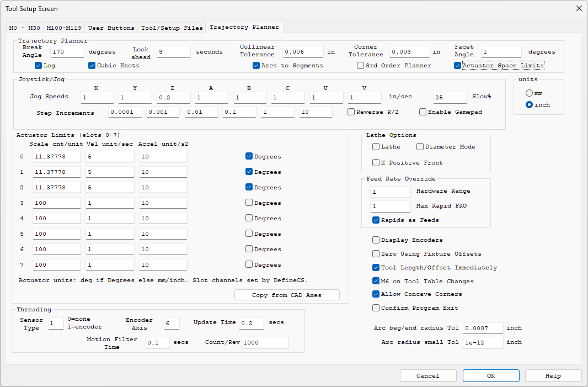This screenshot has width=588, height=387.
Task: Click the Look ahead seconds field
Action: coord(174,52)
